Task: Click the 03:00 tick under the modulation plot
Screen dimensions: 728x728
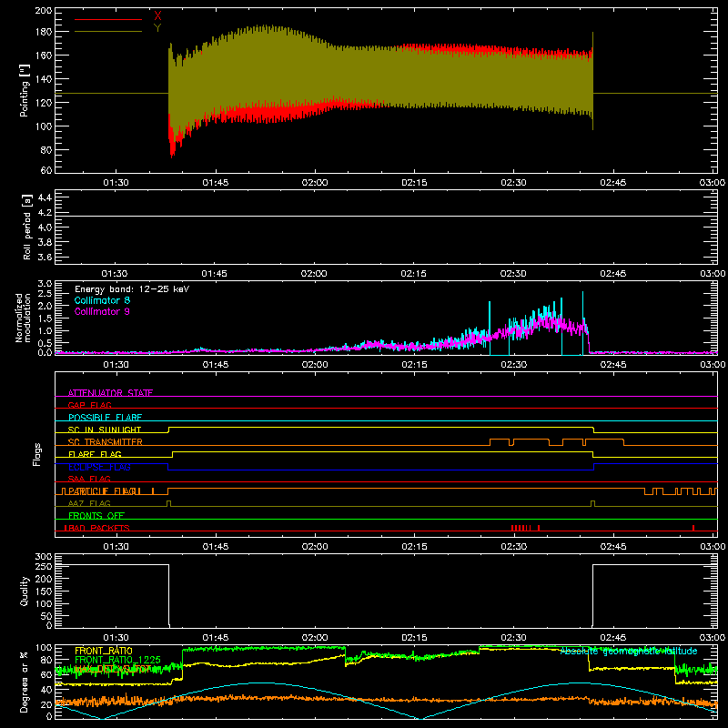Action: 713,365
